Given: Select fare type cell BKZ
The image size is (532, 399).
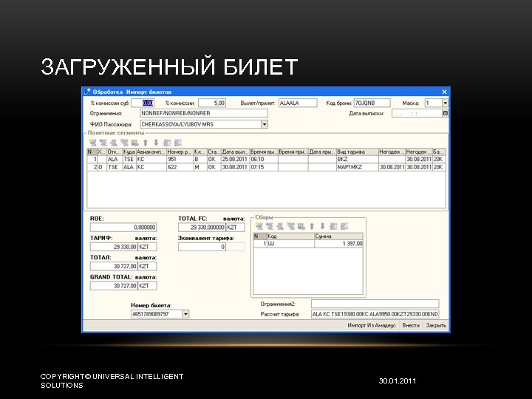Looking at the screenshot, I should point(358,159).
